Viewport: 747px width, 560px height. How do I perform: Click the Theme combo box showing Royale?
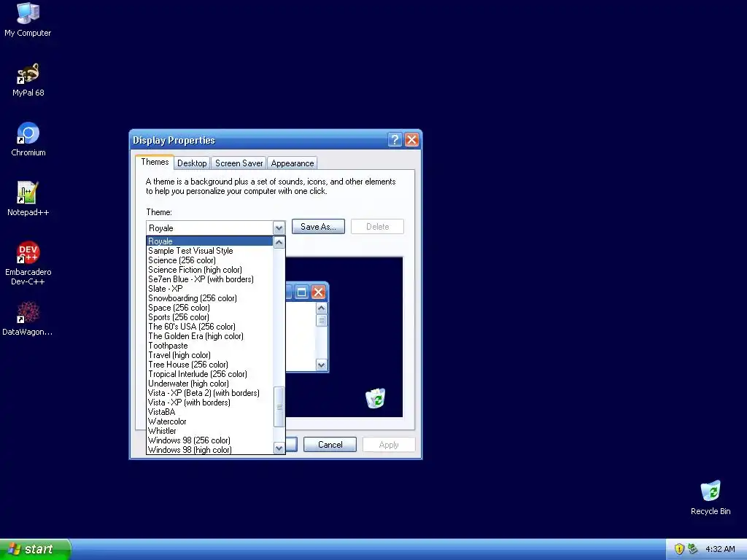coord(215,227)
